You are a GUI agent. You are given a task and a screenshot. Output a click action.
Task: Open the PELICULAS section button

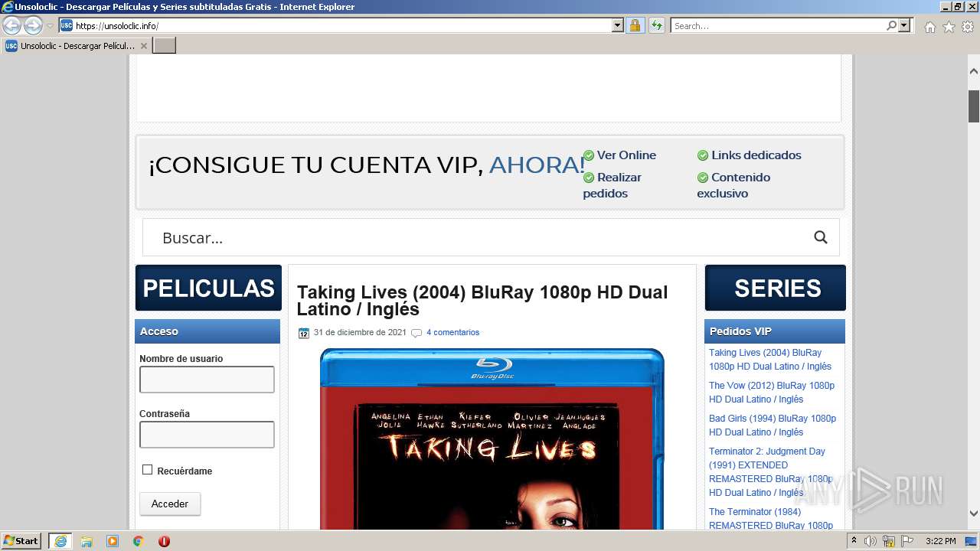(208, 288)
